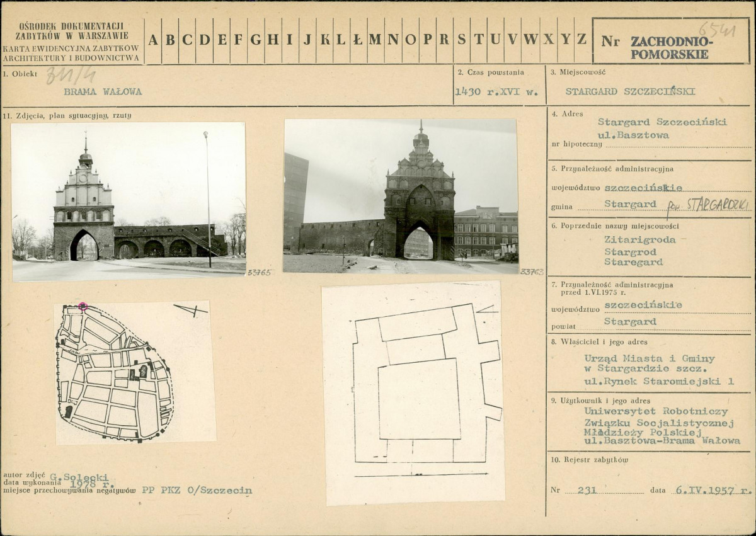Select letter Ł in the alphabet index
Viewport: 756px width, 536px height.
(358, 40)
